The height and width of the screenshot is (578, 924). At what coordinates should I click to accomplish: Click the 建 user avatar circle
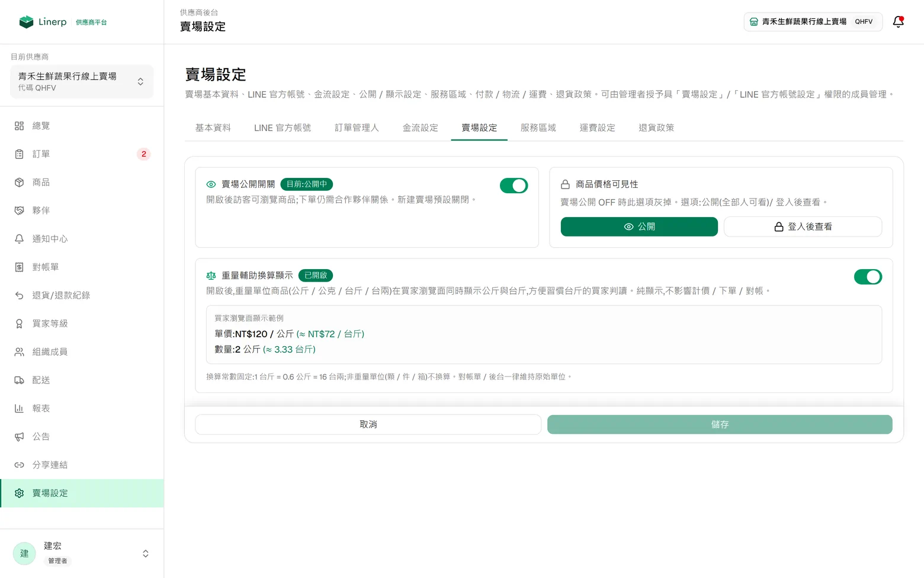(24, 554)
